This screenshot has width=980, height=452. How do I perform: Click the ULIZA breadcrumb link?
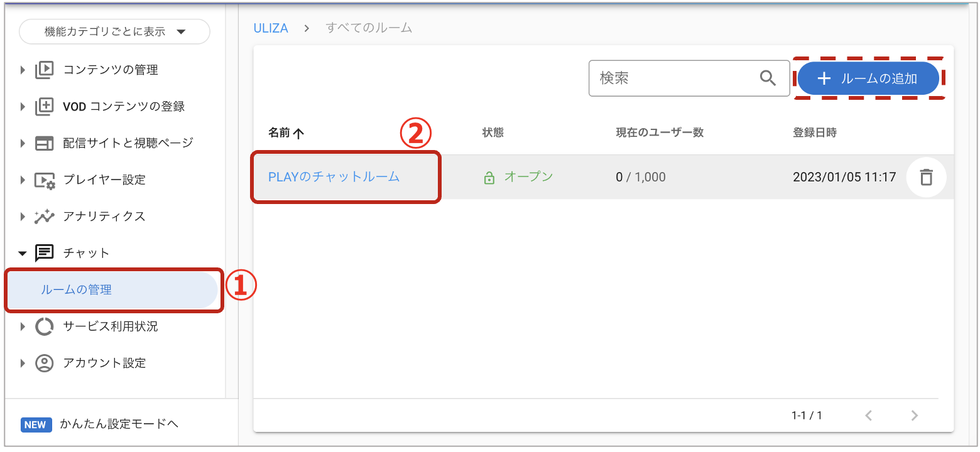pyautogui.click(x=271, y=28)
